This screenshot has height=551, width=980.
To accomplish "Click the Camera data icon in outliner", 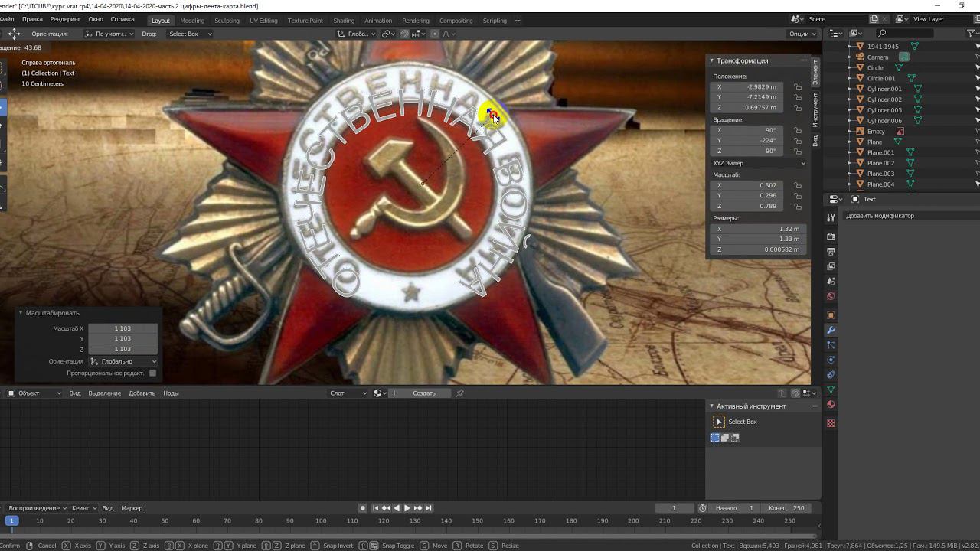I will (904, 57).
